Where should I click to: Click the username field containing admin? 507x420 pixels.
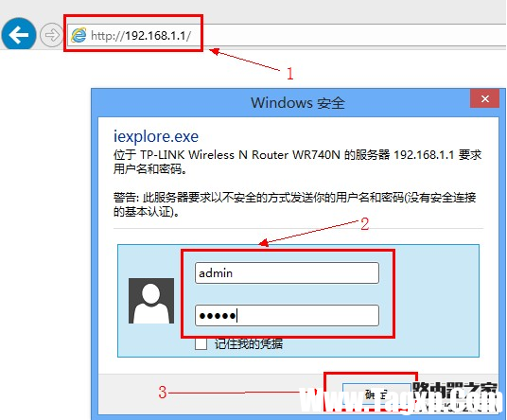coord(287,273)
